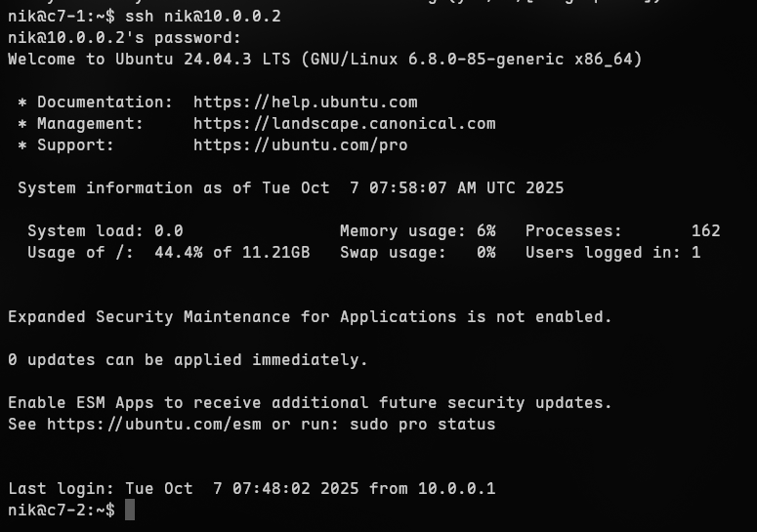This screenshot has height=532, width=757.
Task: Click the last login IP address 10.0.0.1
Action: (x=456, y=489)
